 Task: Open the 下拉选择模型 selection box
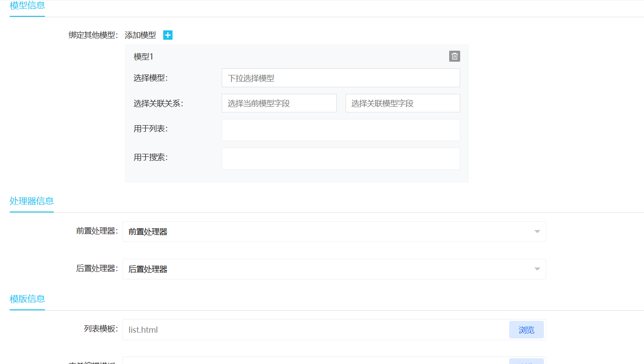pos(340,78)
